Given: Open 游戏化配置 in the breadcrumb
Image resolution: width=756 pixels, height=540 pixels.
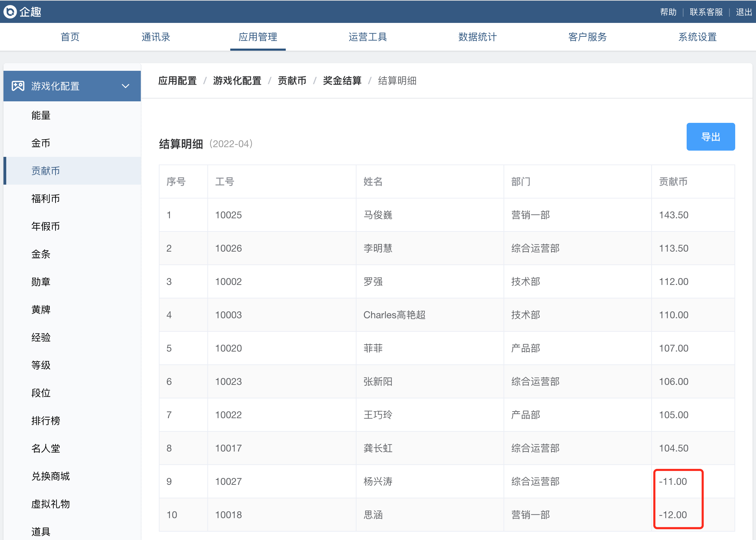Looking at the screenshot, I should pyautogui.click(x=237, y=81).
